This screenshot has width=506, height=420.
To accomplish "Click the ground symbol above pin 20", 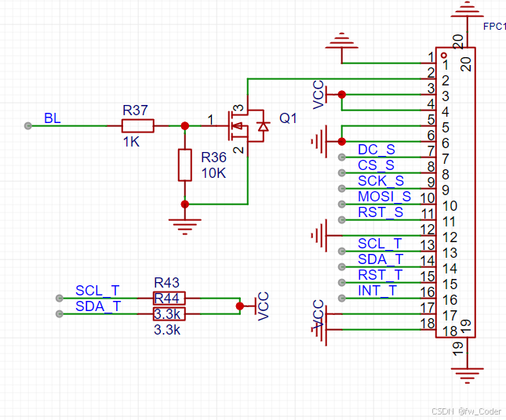I will (x=468, y=9).
